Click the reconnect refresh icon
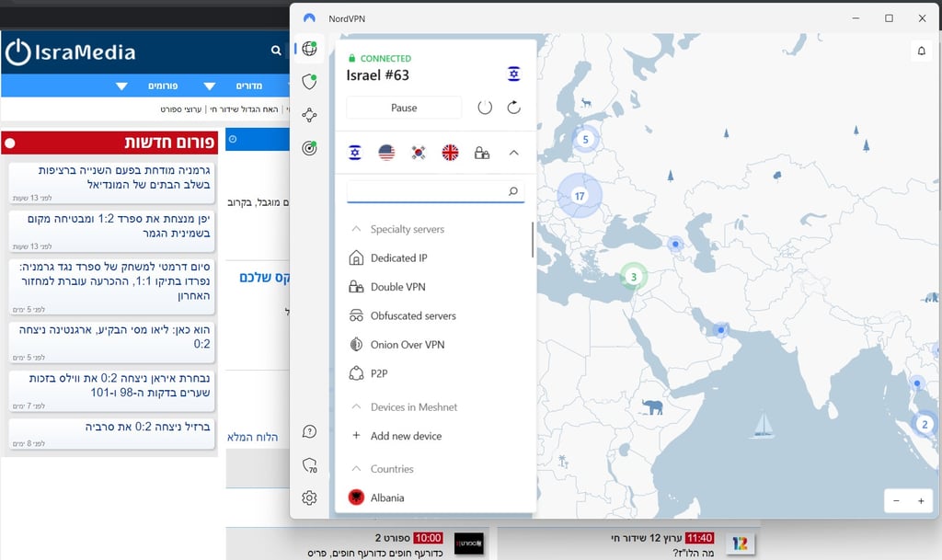Viewport: 942px width, 560px height. tap(513, 108)
